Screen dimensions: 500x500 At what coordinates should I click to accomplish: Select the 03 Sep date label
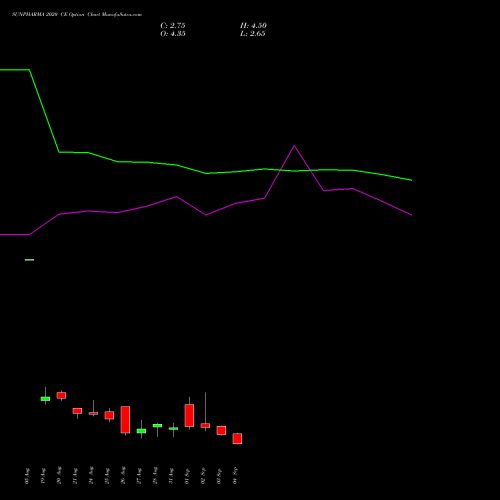click(219, 476)
